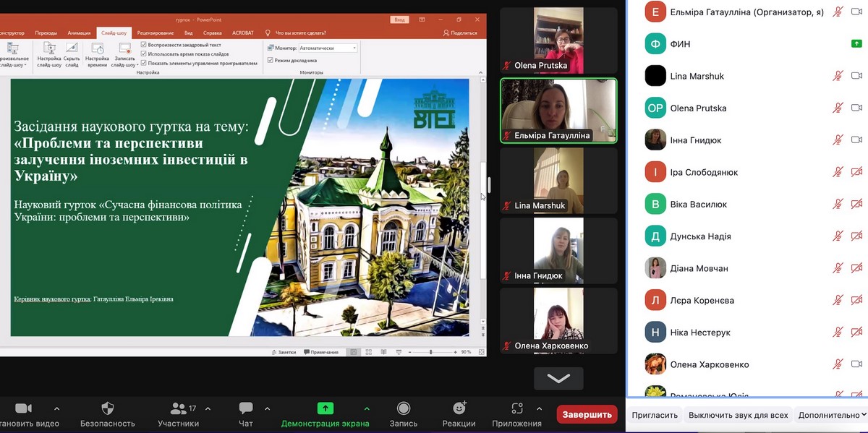Image resolution: width=868 pixels, height=433 pixels.
Task: Switch to the Анимация ribbon tab
Action: (x=79, y=33)
